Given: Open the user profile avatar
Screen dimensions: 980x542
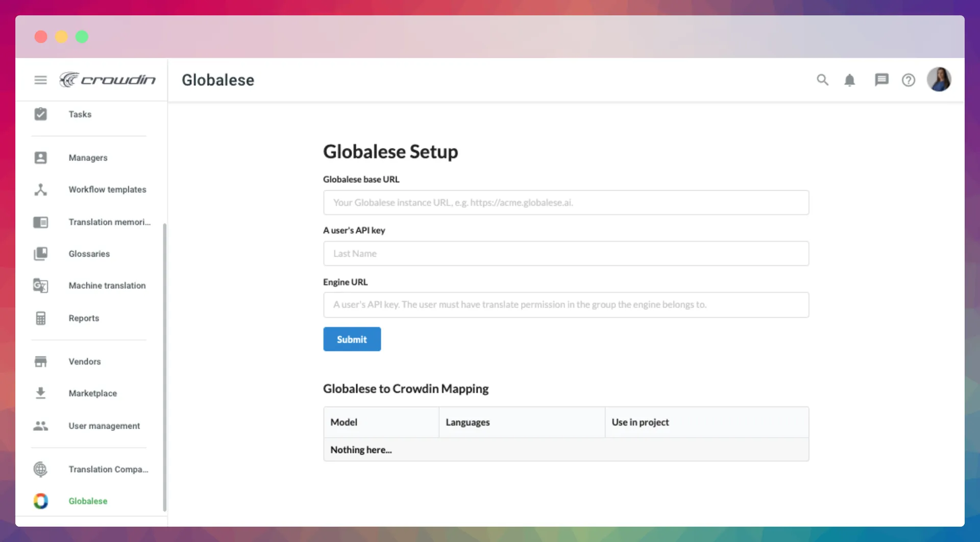Looking at the screenshot, I should pos(939,80).
